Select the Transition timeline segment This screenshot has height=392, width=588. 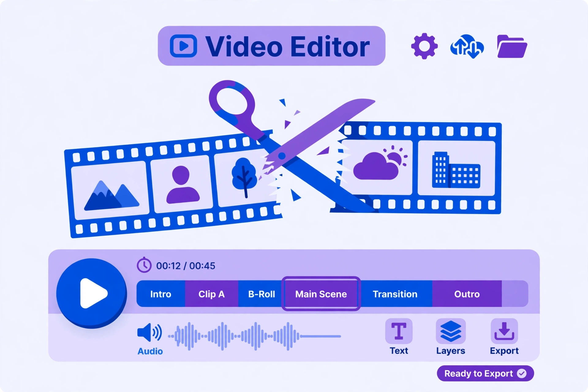(x=396, y=294)
